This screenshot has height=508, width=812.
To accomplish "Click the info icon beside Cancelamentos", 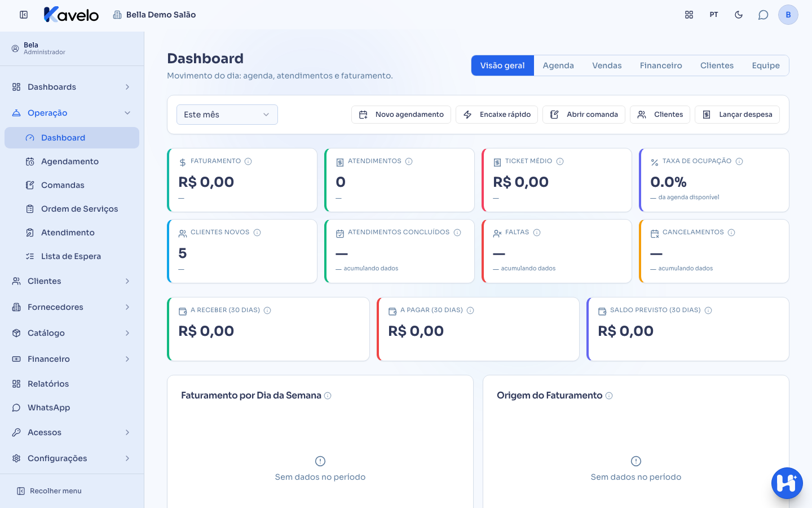I will pos(731,233).
